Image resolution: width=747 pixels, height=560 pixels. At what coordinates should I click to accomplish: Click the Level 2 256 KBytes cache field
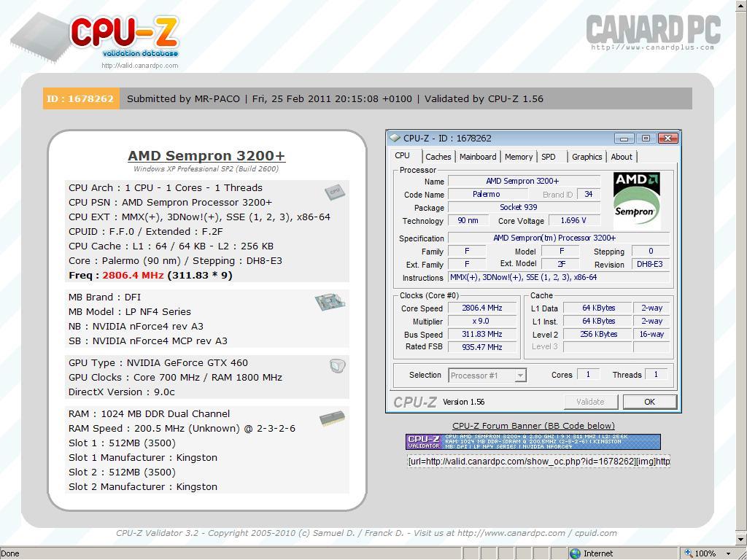click(598, 334)
